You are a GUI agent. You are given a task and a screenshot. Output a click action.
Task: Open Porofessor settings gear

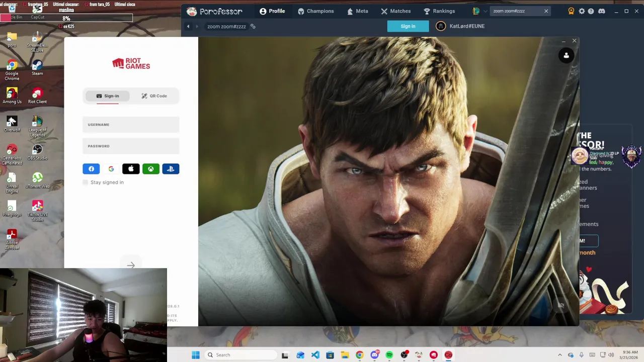(x=582, y=11)
